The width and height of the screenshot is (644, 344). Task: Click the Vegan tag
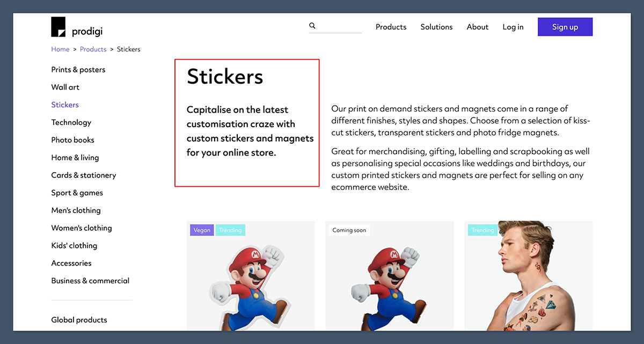click(x=202, y=230)
